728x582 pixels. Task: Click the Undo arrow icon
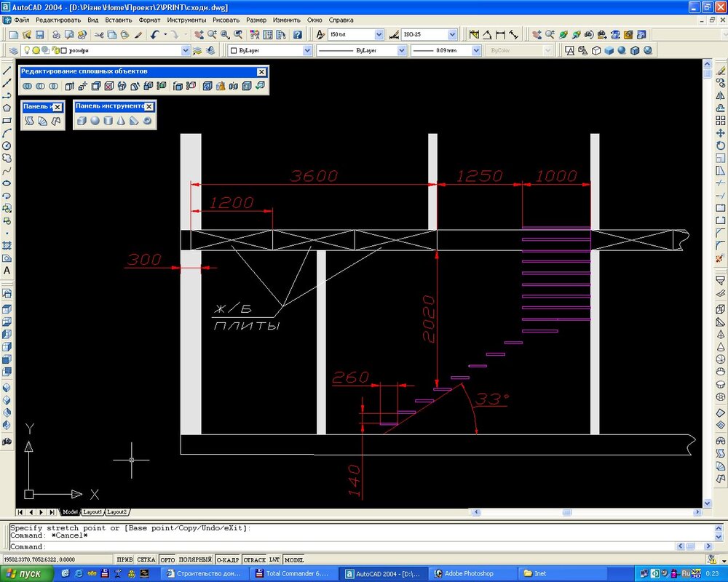pos(155,35)
